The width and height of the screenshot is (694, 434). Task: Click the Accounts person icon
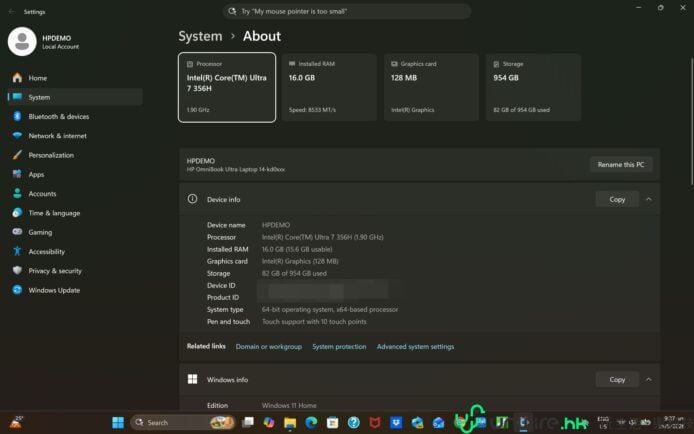pyautogui.click(x=17, y=193)
